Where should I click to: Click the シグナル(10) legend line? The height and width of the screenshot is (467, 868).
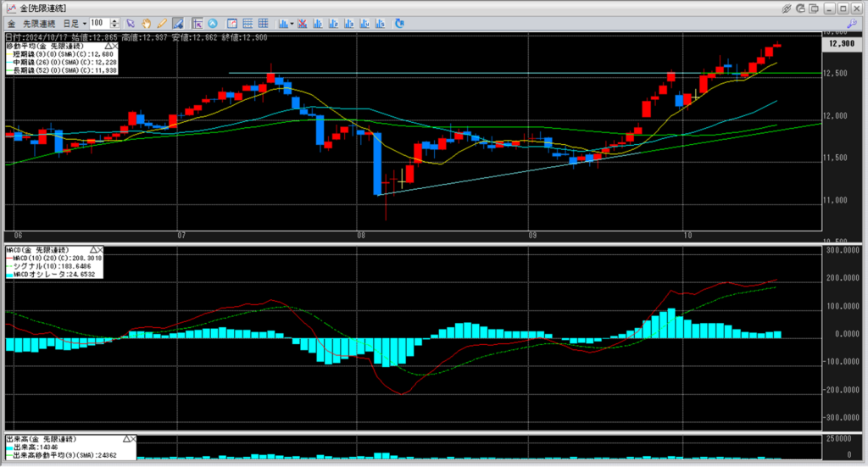tap(48, 267)
